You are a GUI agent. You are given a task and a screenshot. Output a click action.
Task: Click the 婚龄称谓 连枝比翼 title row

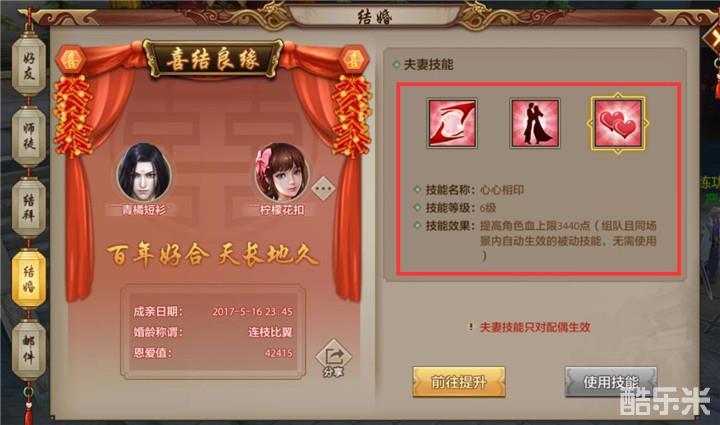[x=213, y=332]
